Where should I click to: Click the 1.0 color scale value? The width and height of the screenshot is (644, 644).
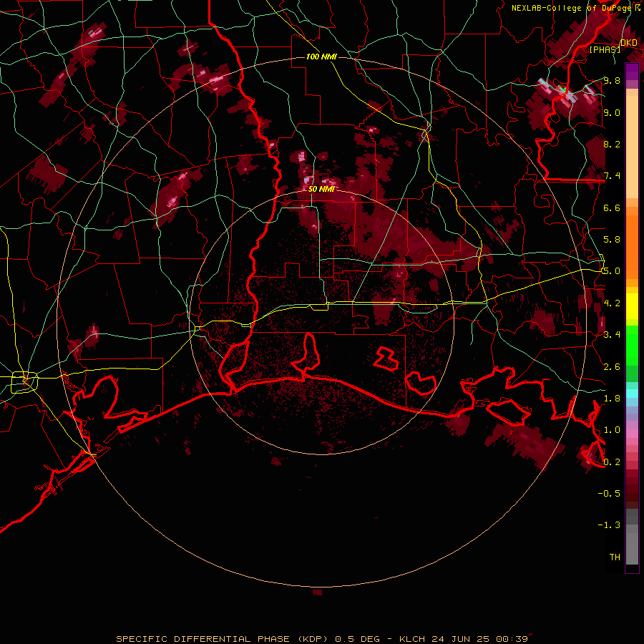[612, 430]
